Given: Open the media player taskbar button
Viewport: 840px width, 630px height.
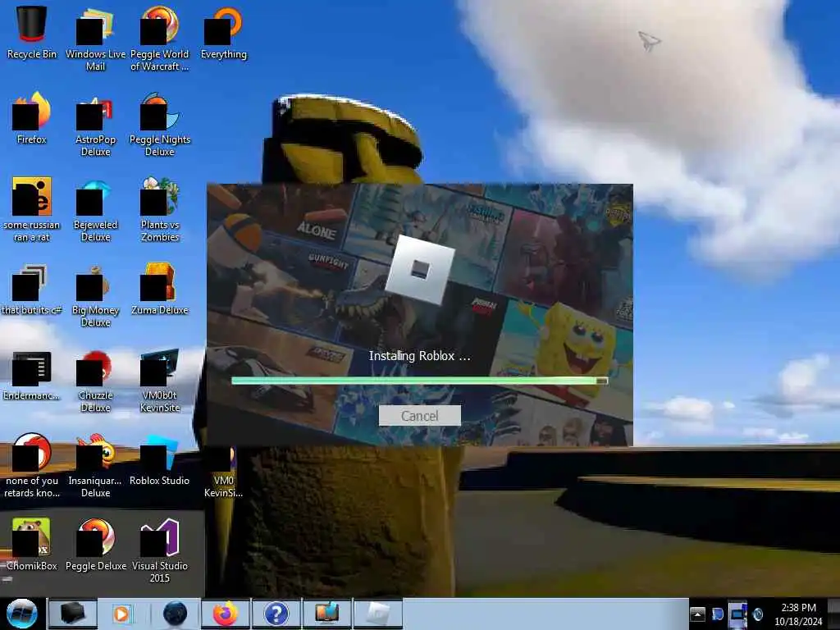Looking at the screenshot, I should click(x=123, y=614).
